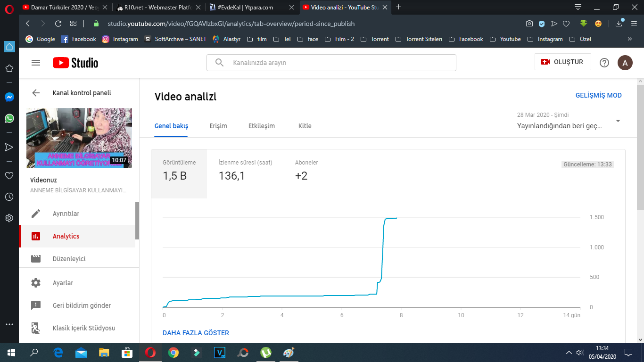Image resolution: width=644 pixels, height=362 pixels.
Task: Click the browser back arrow
Action: 28,24
